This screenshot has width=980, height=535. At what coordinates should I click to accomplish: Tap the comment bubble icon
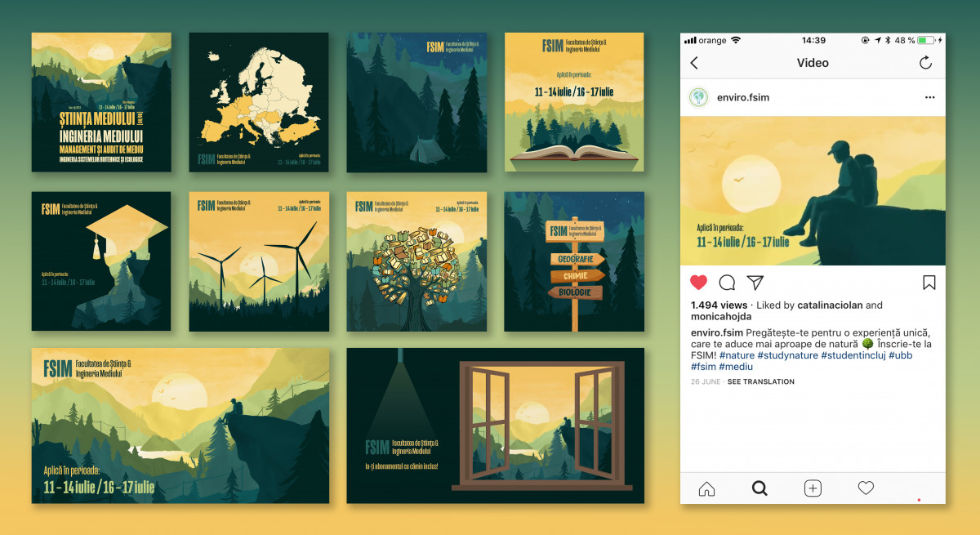click(x=727, y=283)
